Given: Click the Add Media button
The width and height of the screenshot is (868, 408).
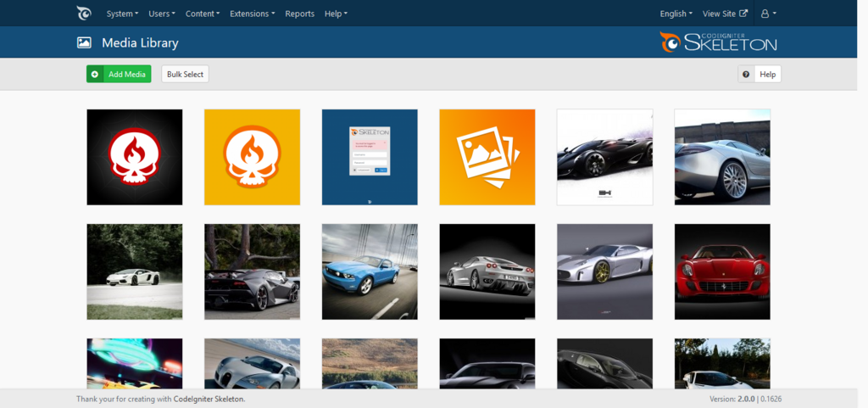Looking at the screenshot, I should pyautogui.click(x=119, y=74).
